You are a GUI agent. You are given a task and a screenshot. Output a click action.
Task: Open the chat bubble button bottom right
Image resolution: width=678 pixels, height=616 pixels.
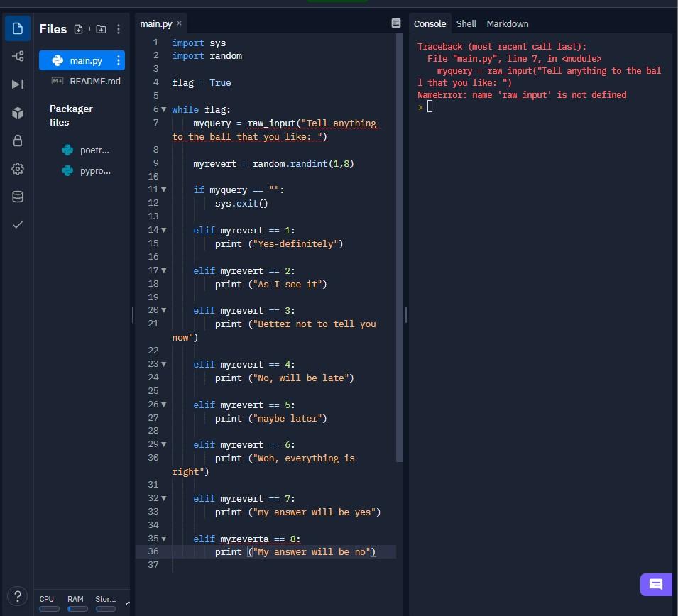coord(655,585)
